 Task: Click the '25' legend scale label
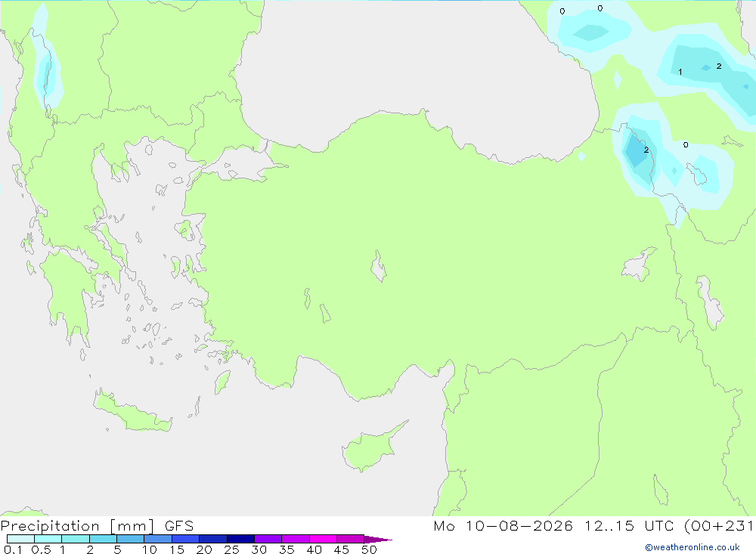click(x=231, y=549)
